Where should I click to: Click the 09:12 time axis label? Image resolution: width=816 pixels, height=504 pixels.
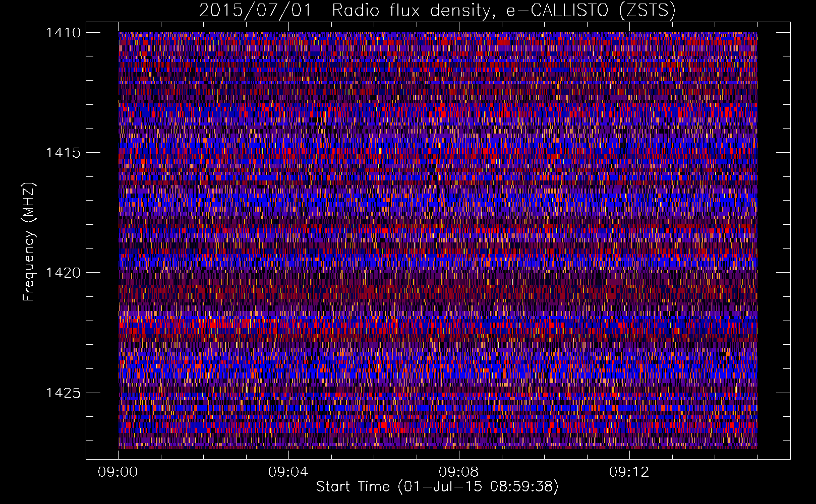(629, 472)
